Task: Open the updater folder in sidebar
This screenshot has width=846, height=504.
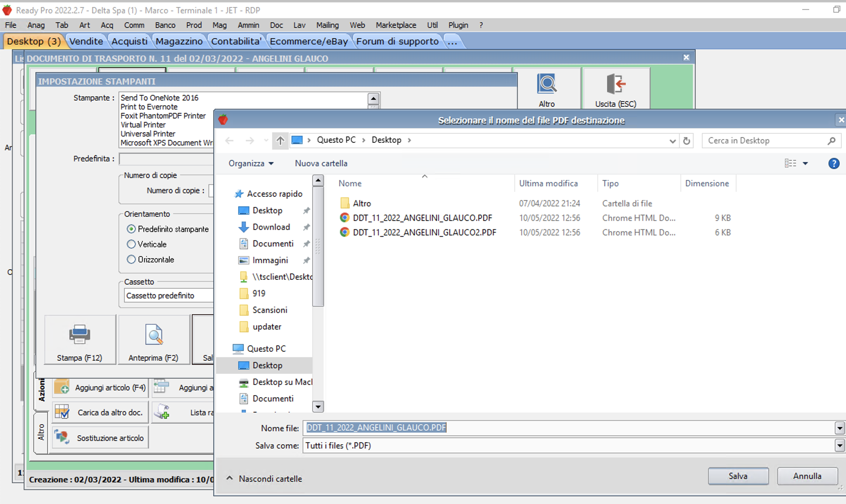Action: point(267,326)
